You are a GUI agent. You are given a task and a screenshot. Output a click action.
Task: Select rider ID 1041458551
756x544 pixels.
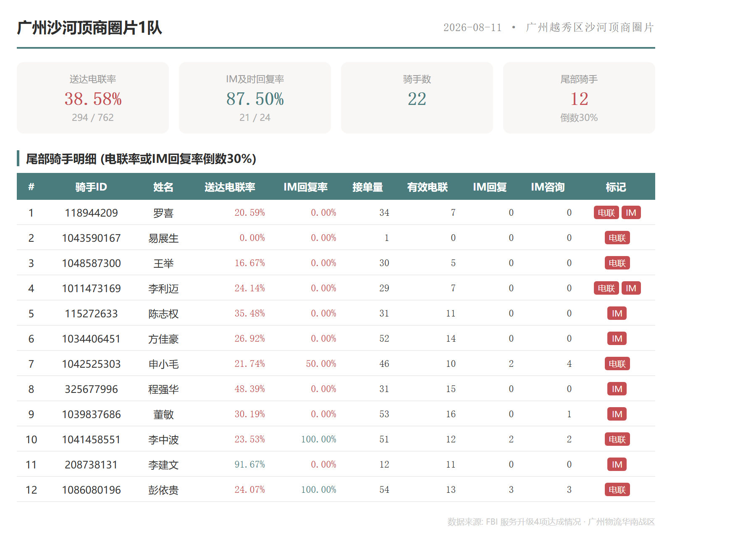click(91, 439)
